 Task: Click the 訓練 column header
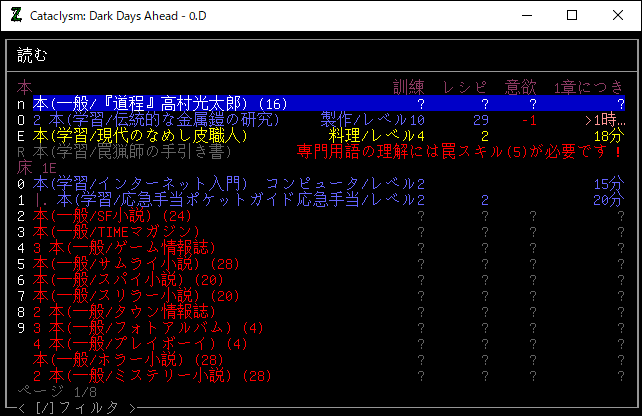tap(412, 87)
